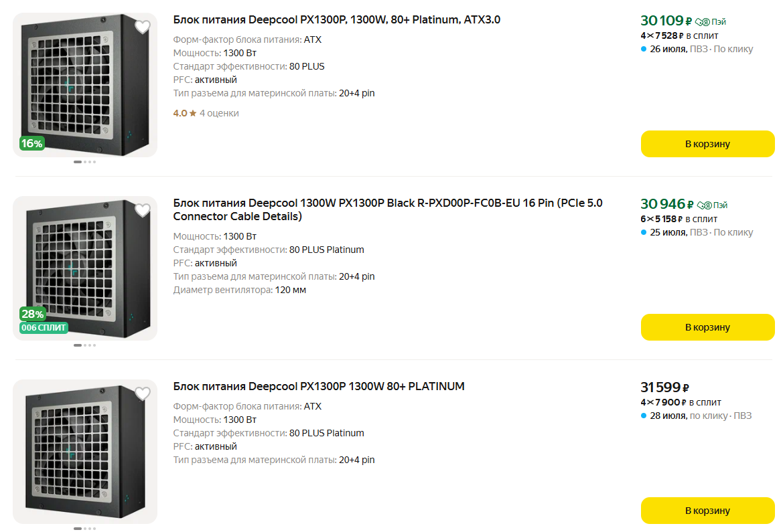Click carousel dots under first product image

tap(85, 162)
